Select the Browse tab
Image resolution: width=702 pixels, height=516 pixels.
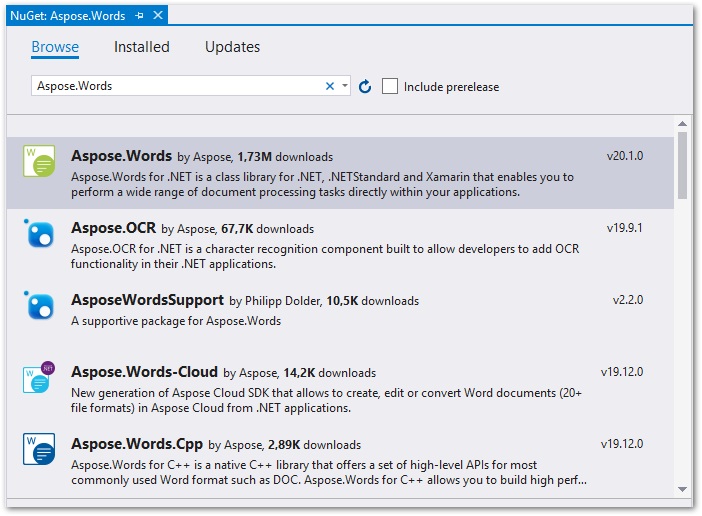(x=55, y=47)
